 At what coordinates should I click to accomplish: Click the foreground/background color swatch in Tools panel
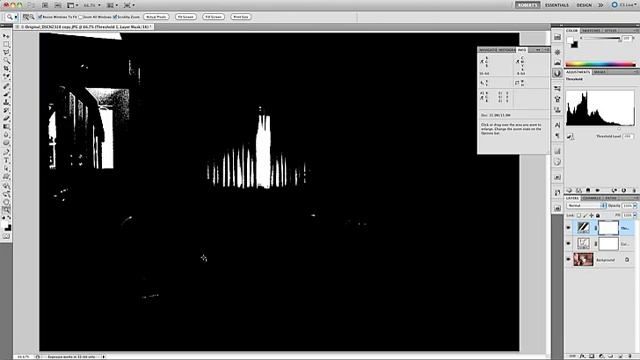pos(7,225)
